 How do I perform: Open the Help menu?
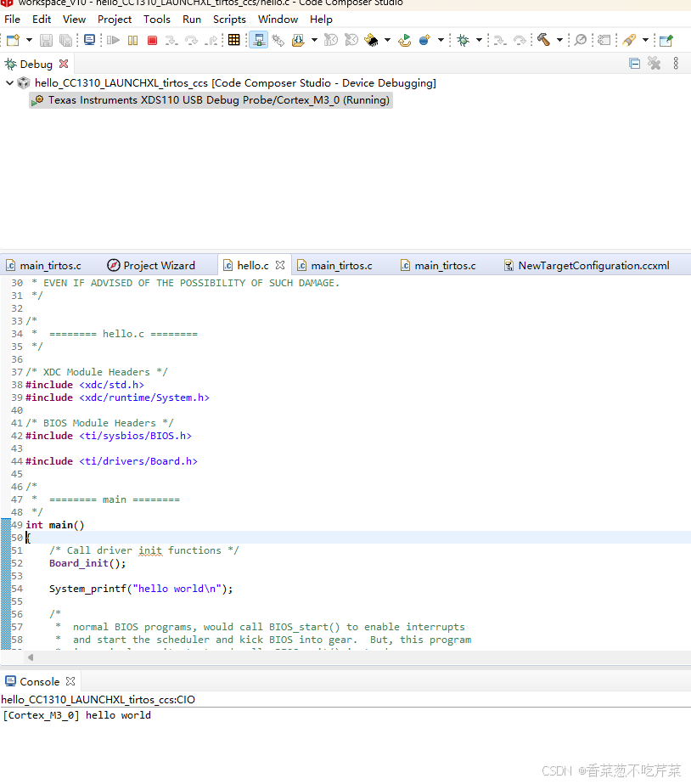pos(321,19)
